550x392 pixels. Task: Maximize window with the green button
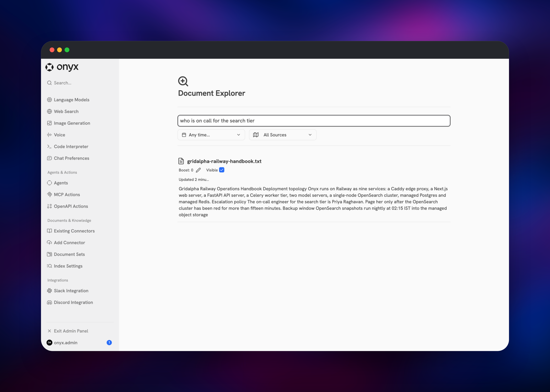coord(67,50)
